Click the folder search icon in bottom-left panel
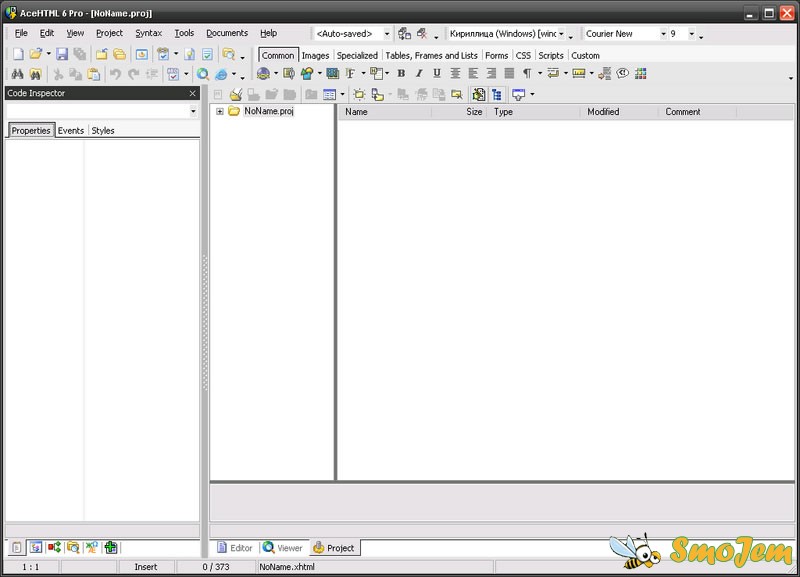The height and width of the screenshot is (577, 800). coord(73,547)
